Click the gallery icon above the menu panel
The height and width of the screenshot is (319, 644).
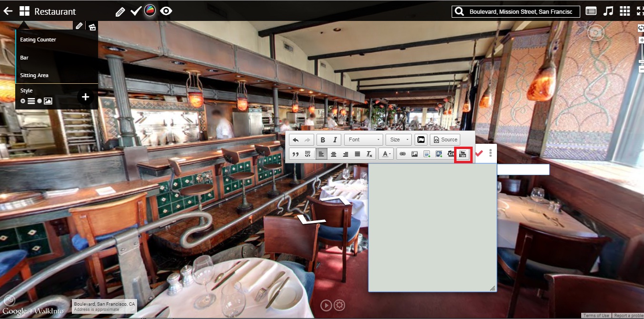pos(92,27)
